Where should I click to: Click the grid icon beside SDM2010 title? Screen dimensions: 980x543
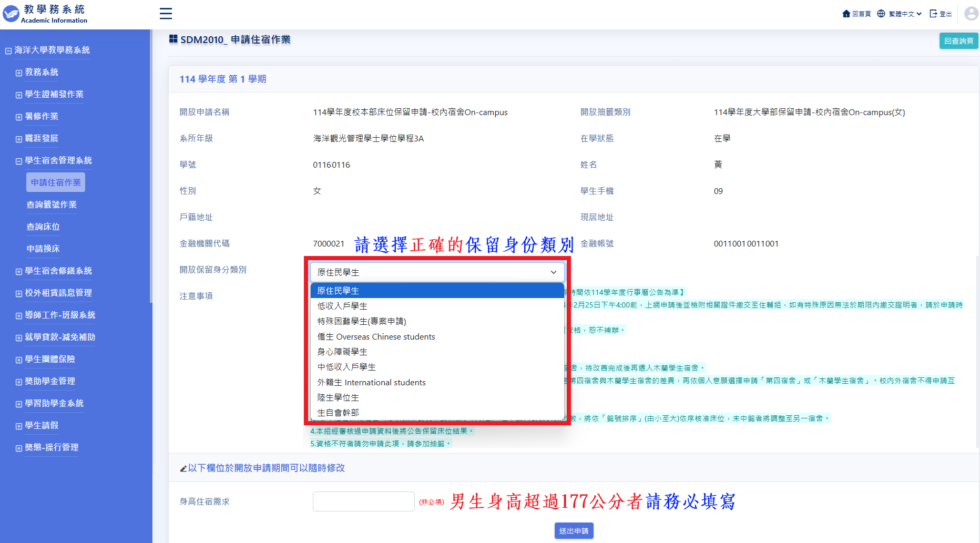(x=173, y=39)
